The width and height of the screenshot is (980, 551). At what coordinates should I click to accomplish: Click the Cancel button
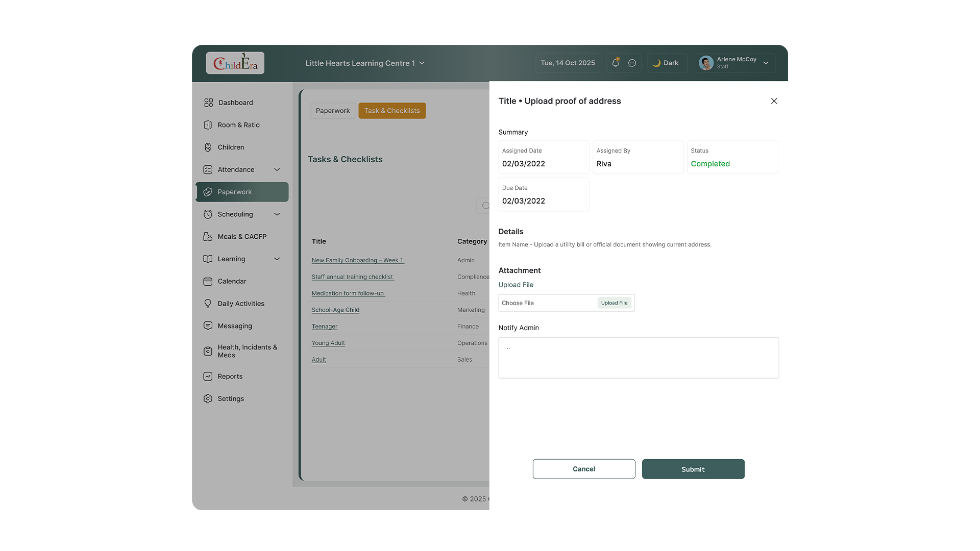coord(584,469)
